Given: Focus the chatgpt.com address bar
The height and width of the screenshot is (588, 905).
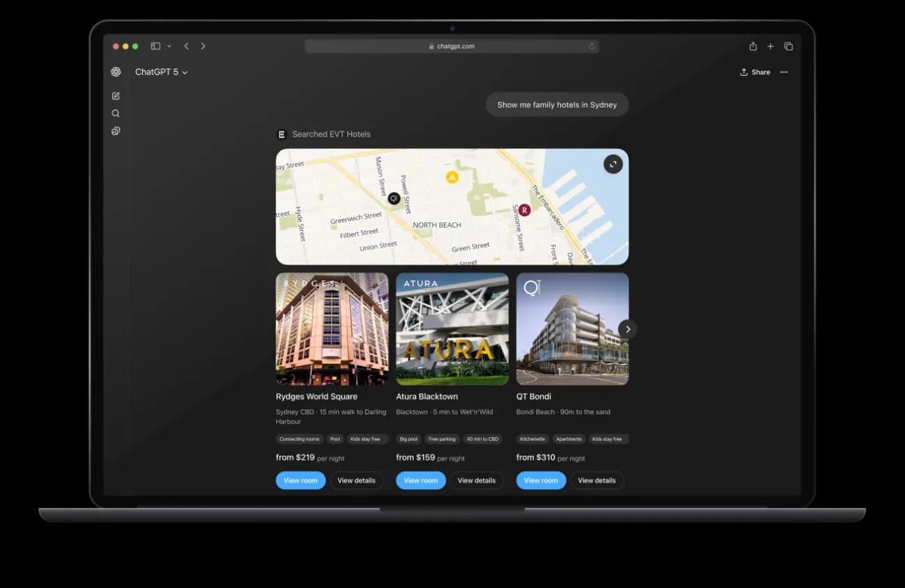Looking at the screenshot, I should pos(452,46).
